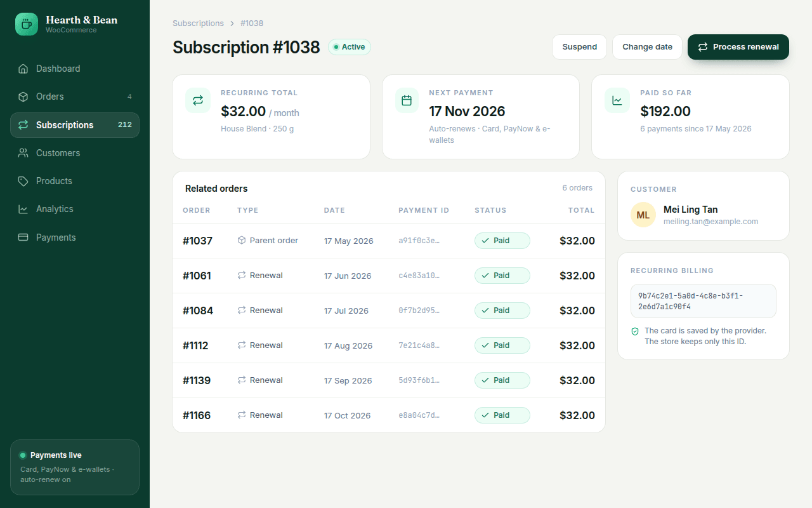The height and width of the screenshot is (508, 812).
Task: Open the Payments sidebar item
Action: click(x=75, y=237)
